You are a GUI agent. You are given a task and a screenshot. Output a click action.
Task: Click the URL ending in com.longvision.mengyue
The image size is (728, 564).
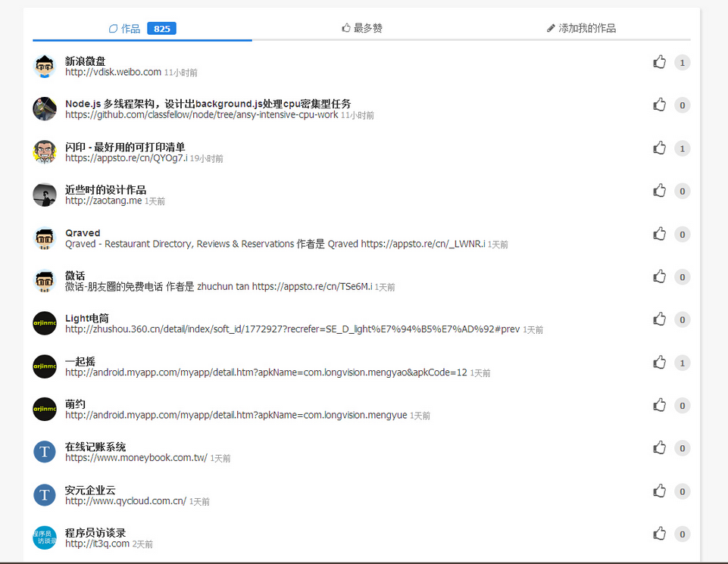tap(236, 415)
